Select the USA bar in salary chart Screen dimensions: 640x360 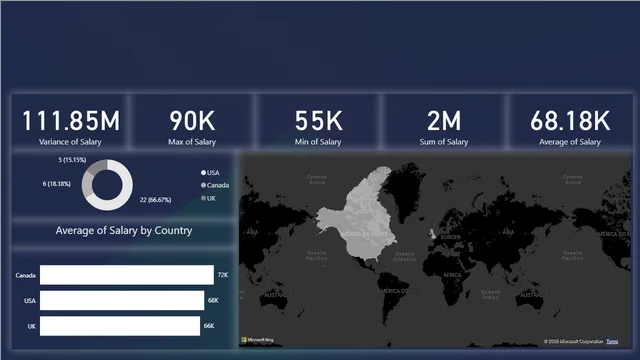pos(122,300)
